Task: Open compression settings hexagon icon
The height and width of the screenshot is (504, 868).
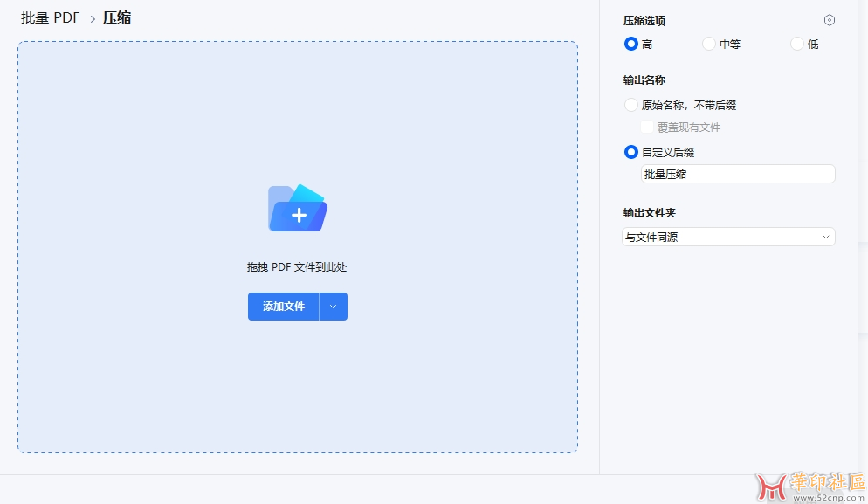Action: point(830,20)
